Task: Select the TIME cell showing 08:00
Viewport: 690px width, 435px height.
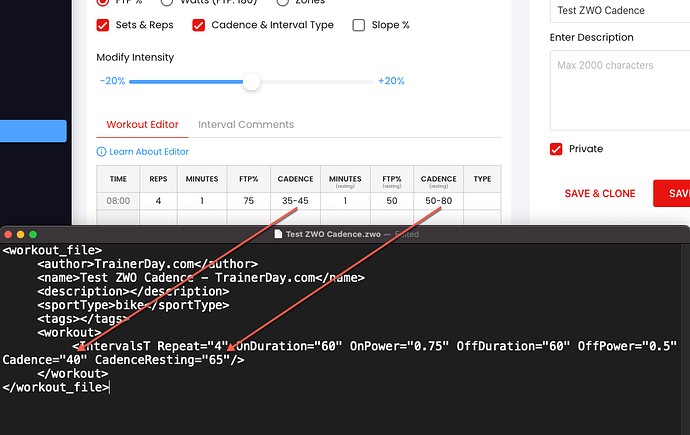Action: [118, 201]
